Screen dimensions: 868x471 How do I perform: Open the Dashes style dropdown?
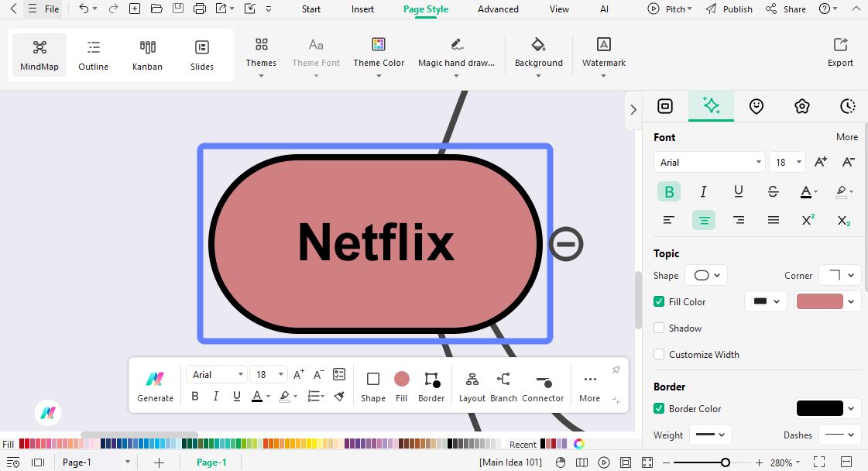839,435
